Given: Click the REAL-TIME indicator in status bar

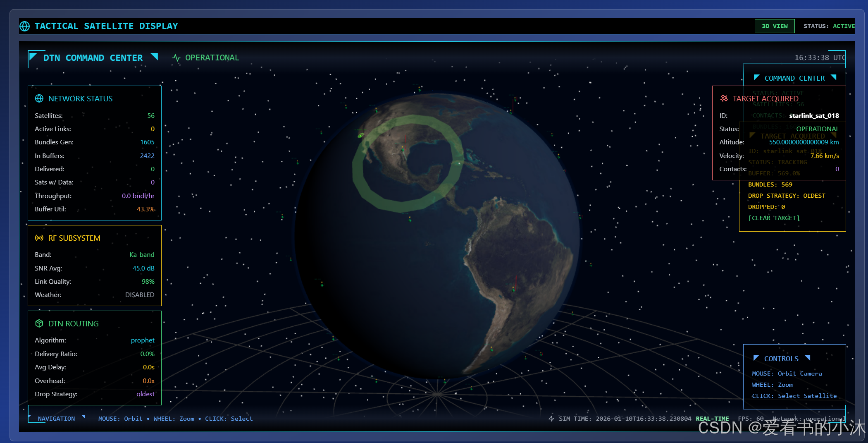Looking at the screenshot, I should [x=712, y=419].
